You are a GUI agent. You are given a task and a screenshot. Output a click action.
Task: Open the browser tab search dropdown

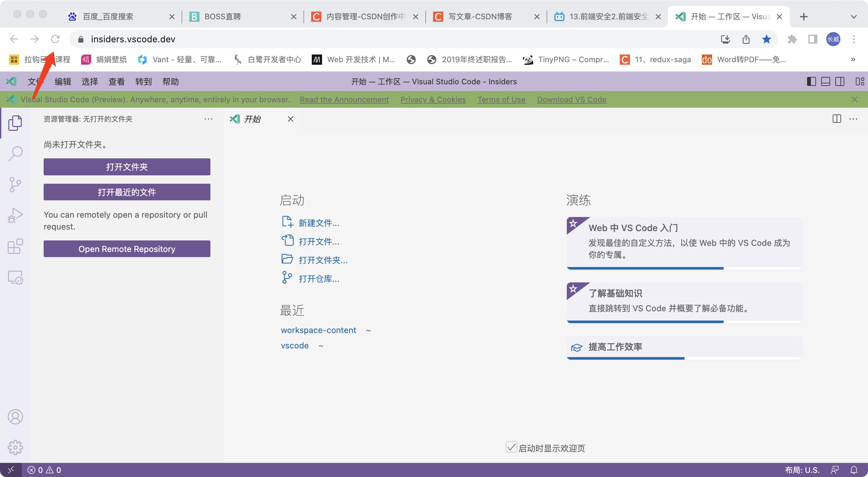853,16
